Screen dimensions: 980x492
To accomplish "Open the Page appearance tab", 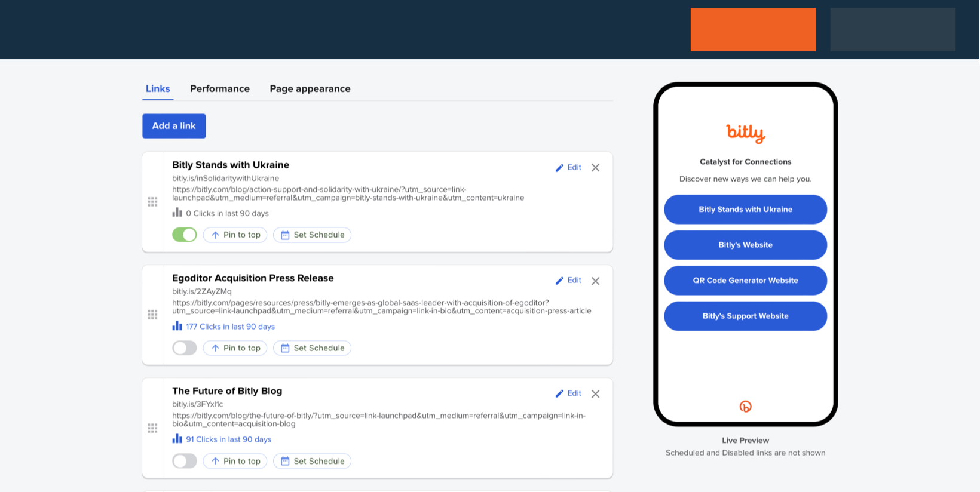I will coord(310,89).
